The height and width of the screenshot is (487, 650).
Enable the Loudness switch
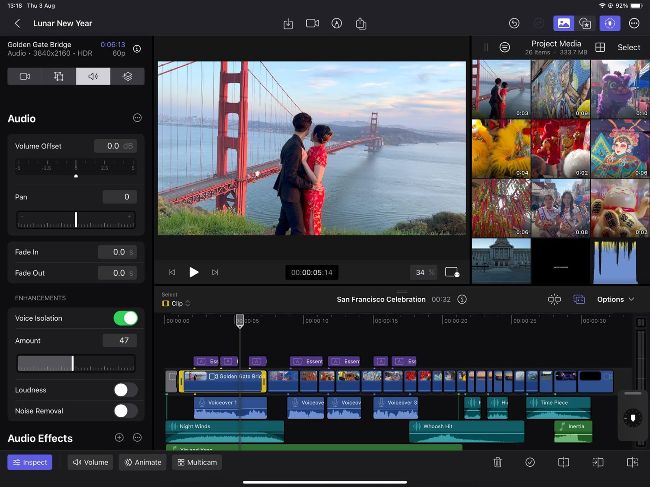(x=126, y=390)
